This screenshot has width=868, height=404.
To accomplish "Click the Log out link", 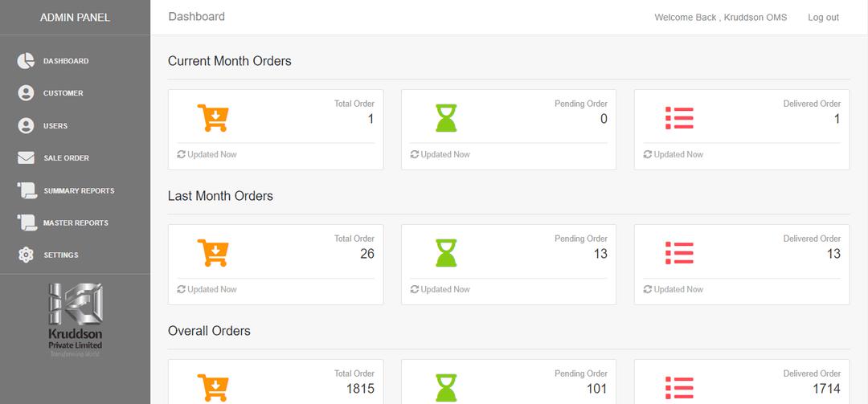I will pyautogui.click(x=823, y=18).
